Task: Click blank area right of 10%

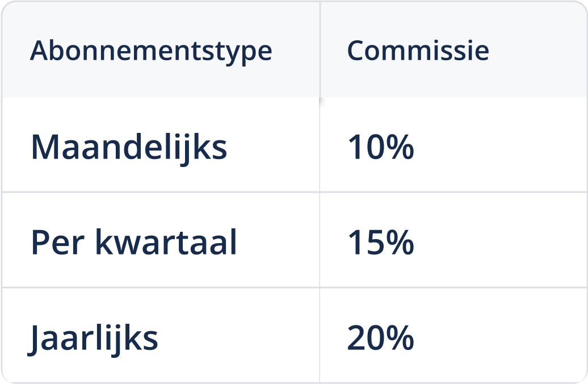Action: [x=499, y=147]
